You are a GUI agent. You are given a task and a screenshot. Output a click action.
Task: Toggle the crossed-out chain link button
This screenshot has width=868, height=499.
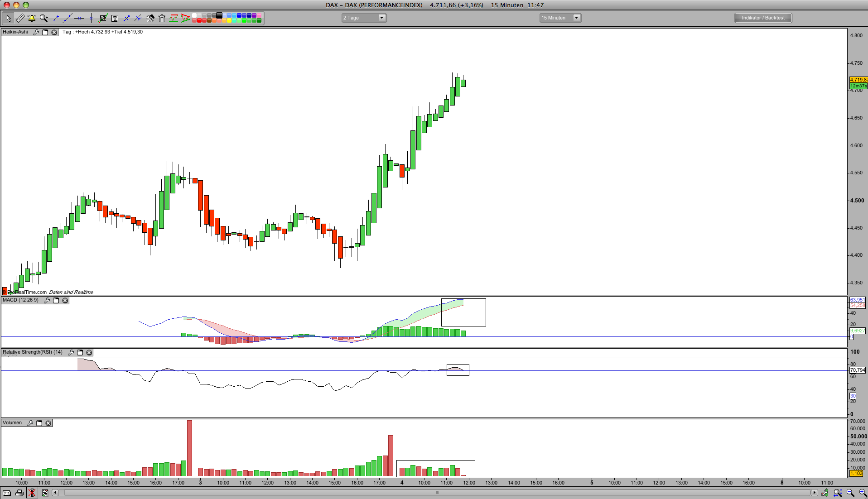[x=32, y=493]
